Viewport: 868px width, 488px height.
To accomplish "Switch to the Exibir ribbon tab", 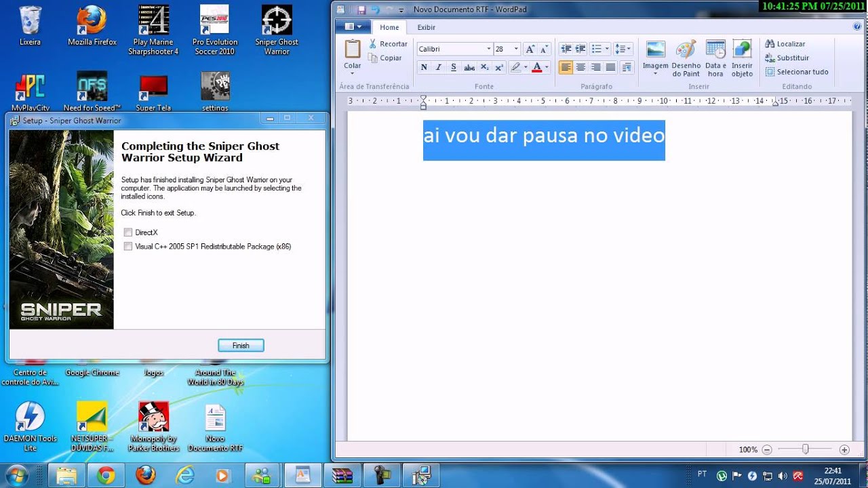I will (x=427, y=27).
